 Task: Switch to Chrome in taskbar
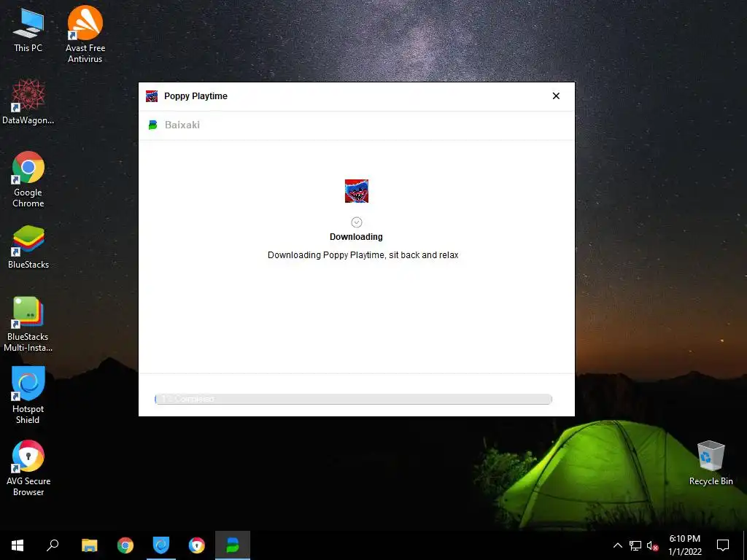(125, 545)
